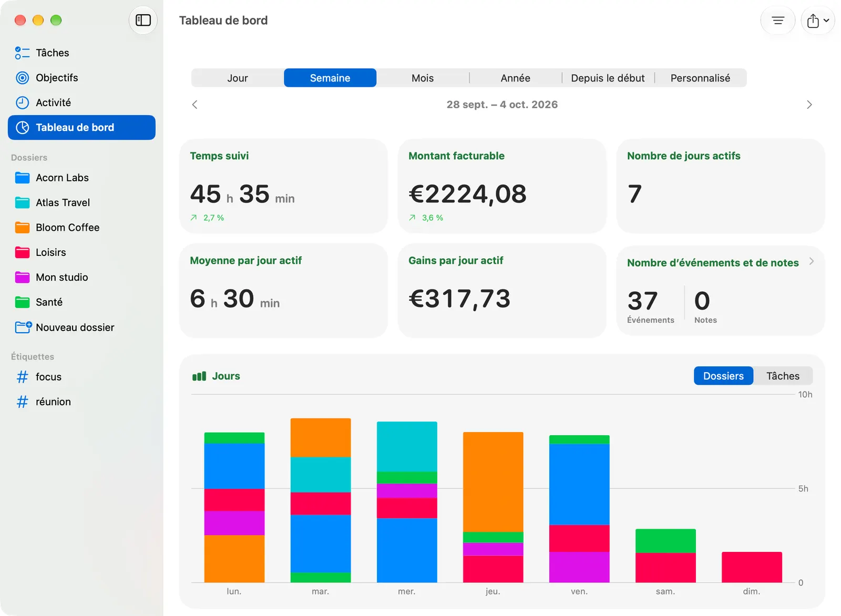Click the Nombre de jours actifs title
Screen dimensions: 841x616
point(683,156)
